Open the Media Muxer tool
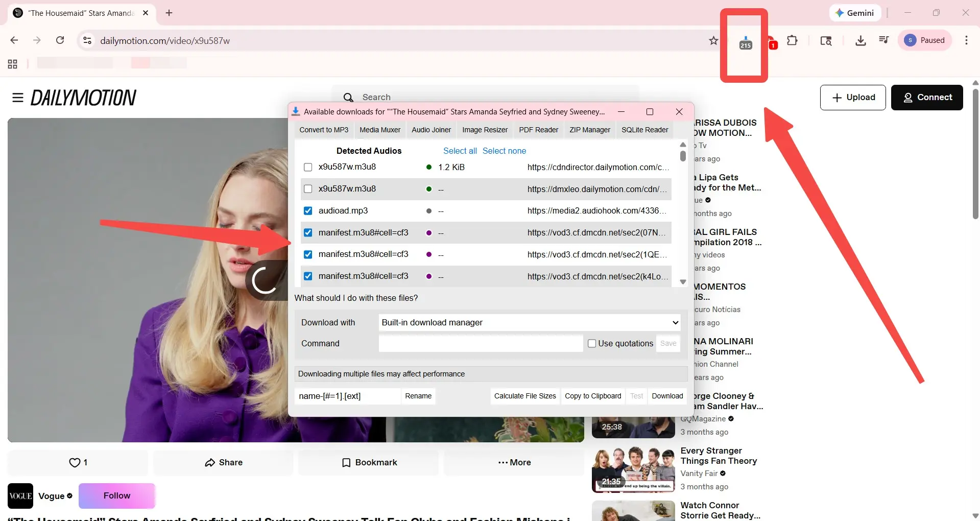 pos(380,130)
